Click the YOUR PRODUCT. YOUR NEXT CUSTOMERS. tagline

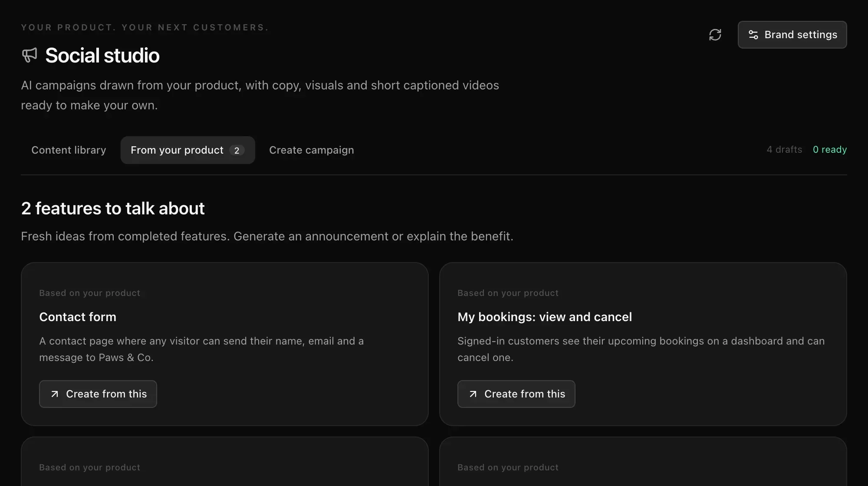coord(145,27)
